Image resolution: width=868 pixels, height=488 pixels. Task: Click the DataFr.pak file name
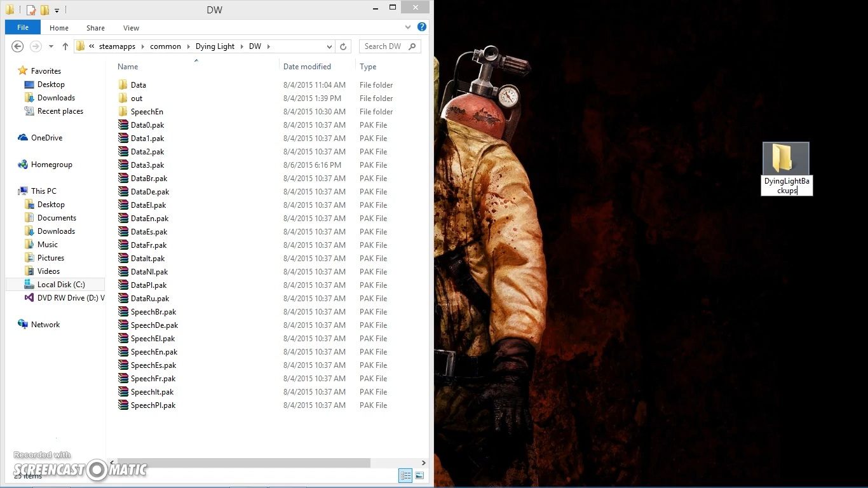149,245
